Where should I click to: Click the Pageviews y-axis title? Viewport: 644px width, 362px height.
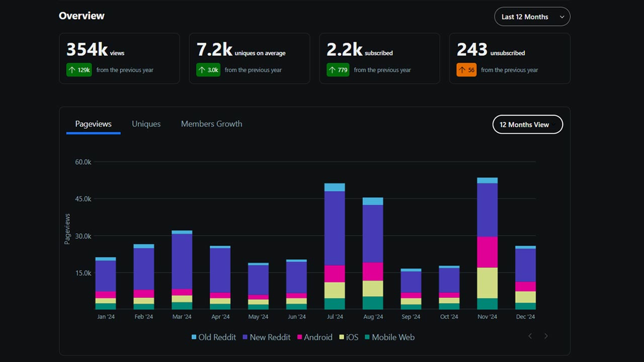(67, 229)
